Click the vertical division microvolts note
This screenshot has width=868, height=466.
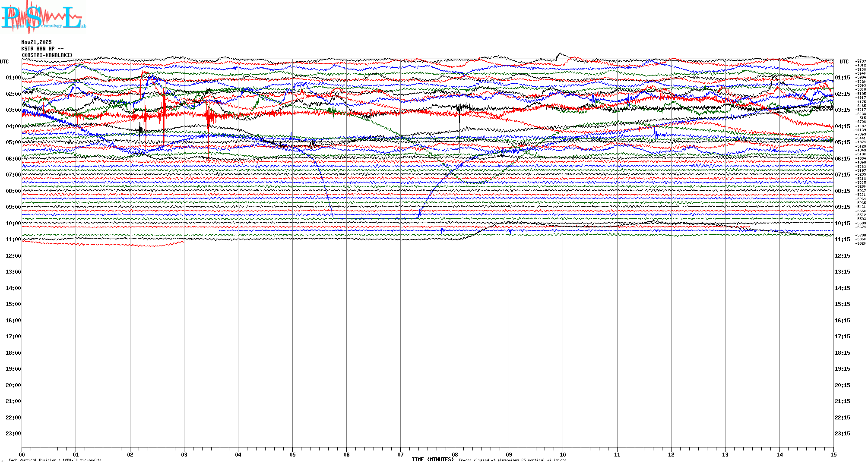tap(55, 460)
